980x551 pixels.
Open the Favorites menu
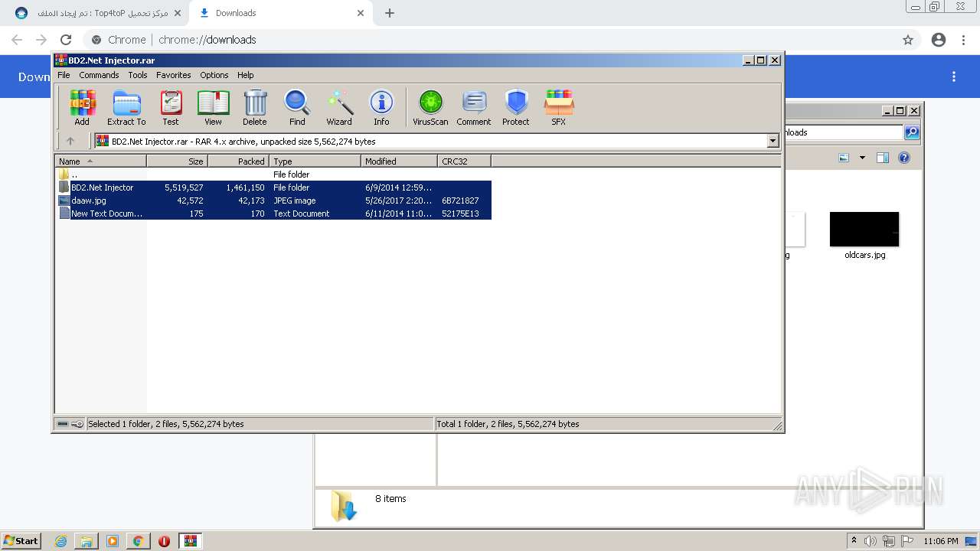(x=174, y=75)
